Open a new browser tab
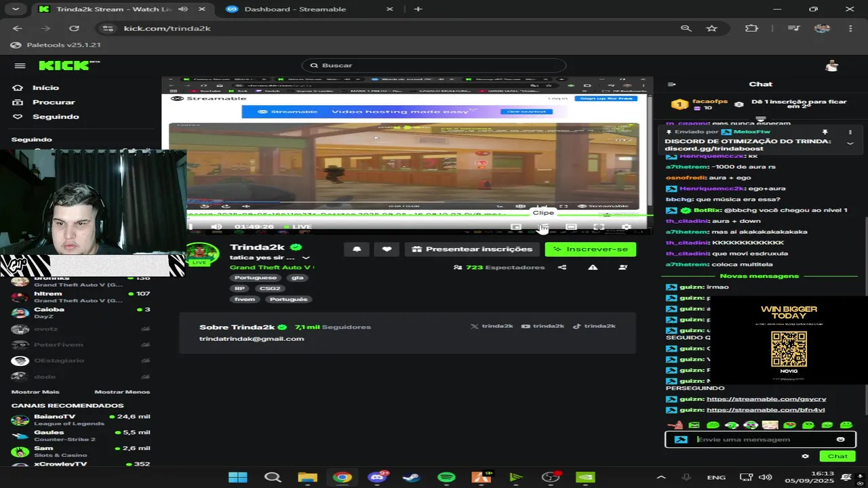Image resolution: width=868 pixels, height=488 pixels. tap(418, 9)
